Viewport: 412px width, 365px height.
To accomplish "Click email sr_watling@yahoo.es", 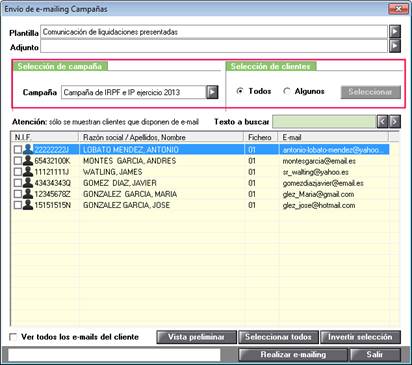I will pyautogui.click(x=315, y=172).
